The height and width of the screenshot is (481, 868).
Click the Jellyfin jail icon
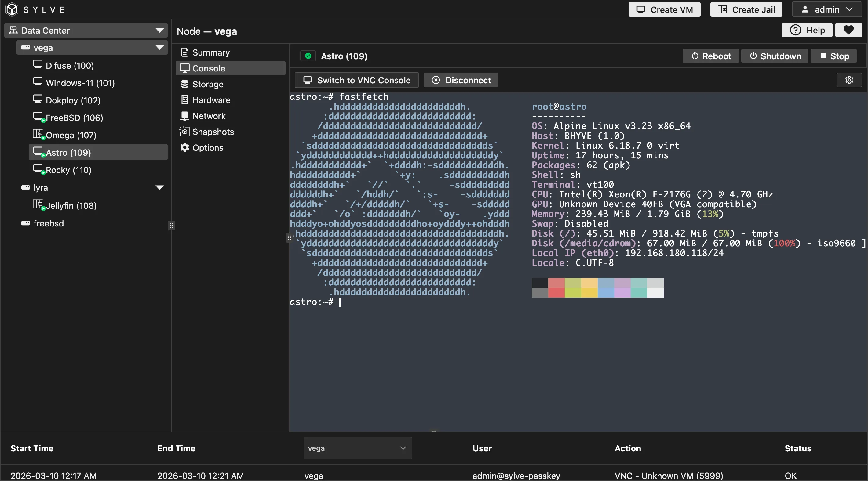tap(38, 204)
